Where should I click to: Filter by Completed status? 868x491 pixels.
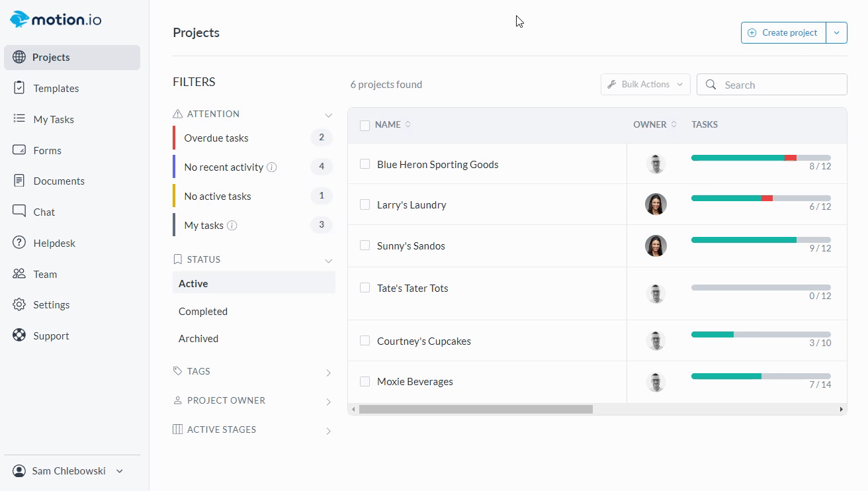coord(203,312)
